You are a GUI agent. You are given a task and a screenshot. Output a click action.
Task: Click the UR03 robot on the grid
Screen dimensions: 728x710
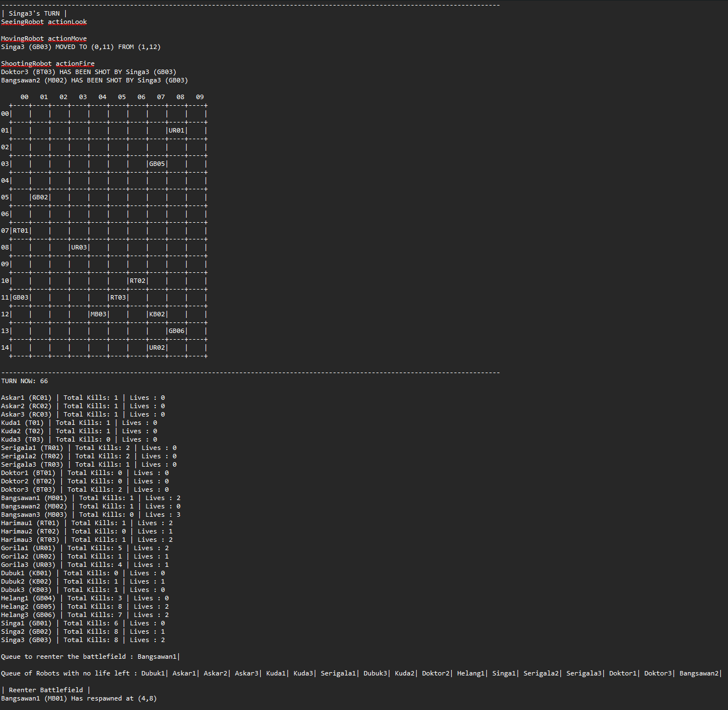(79, 247)
